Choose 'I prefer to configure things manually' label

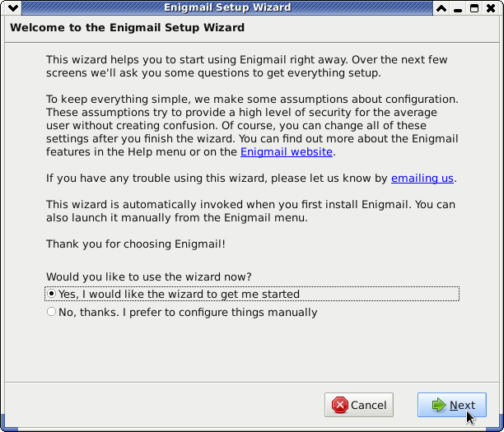pyautogui.click(x=220, y=312)
